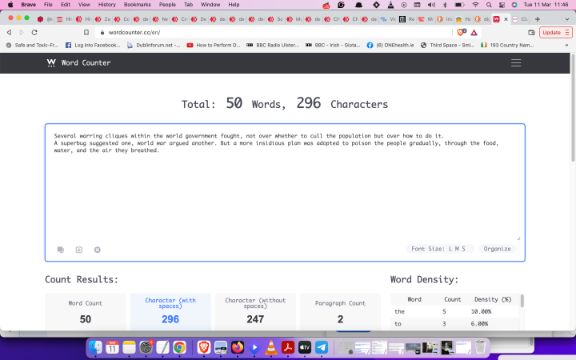Open the Word Counter hamburger menu
This screenshot has width=576, height=360.
tap(516, 63)
